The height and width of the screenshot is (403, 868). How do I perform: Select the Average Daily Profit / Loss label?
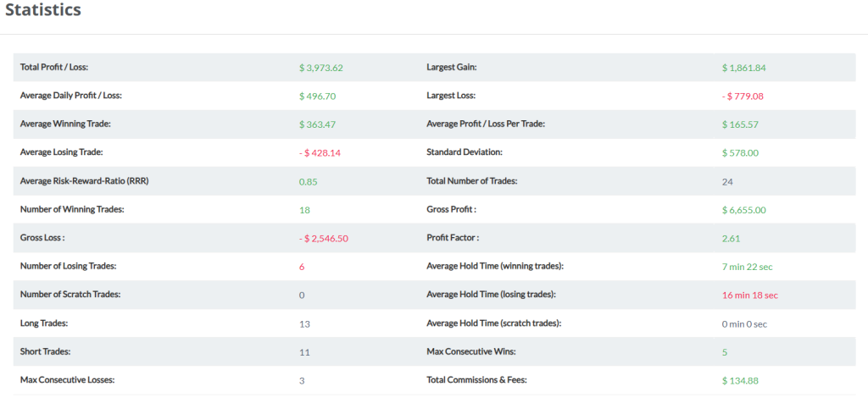(x=71, y=95)
